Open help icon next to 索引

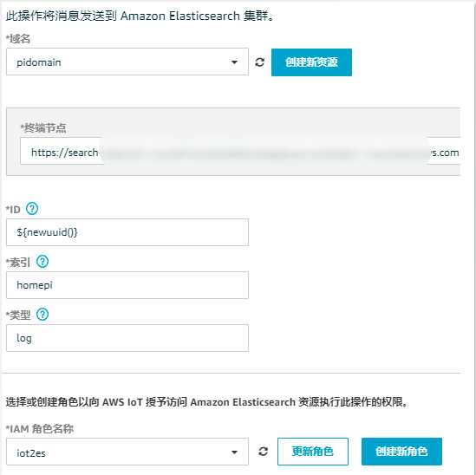click(42, 261)
